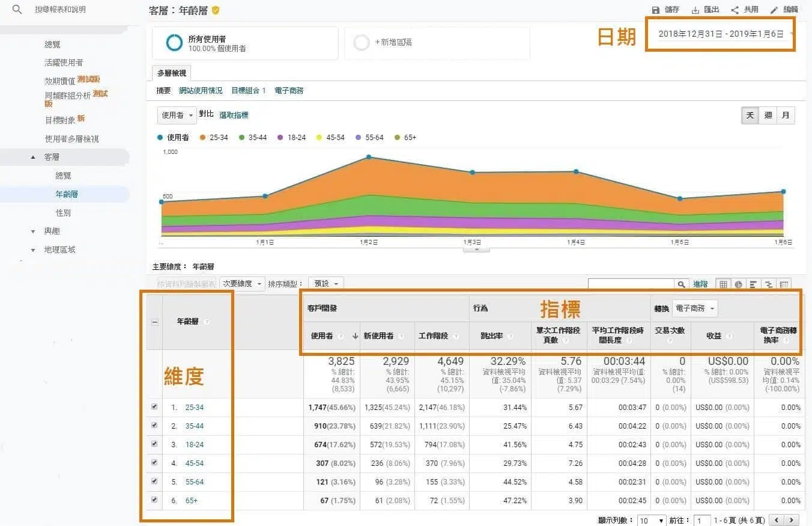Switch to data table view icon

pos(723,284)
